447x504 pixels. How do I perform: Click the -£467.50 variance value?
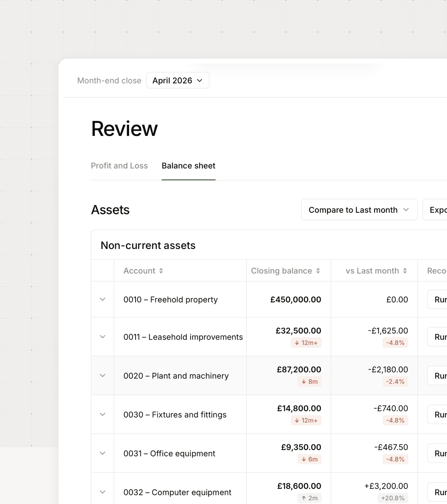(391, 447)
